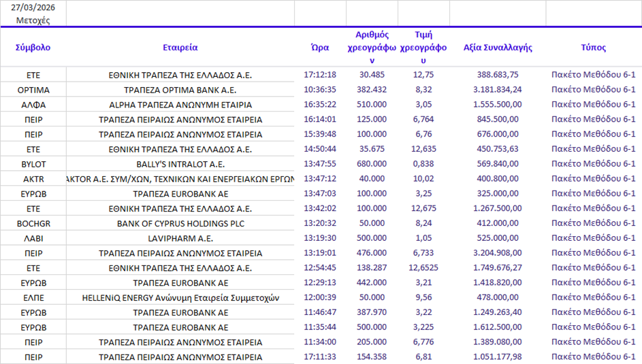Select the price cell 9,56
642x364 pixels.
(x=423, y=297)
